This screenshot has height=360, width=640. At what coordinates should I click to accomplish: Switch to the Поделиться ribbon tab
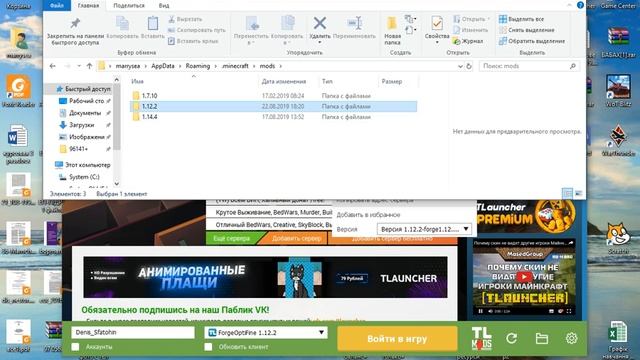point(129,6)
